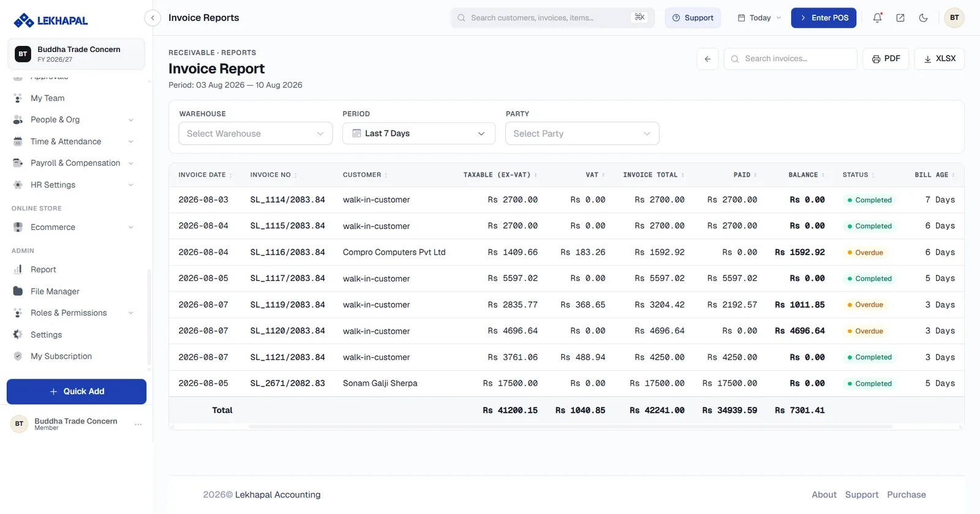Expand the People & Org menu chevron
The image size is (980, 514).
pyautogui.click(x=130, y=120)
